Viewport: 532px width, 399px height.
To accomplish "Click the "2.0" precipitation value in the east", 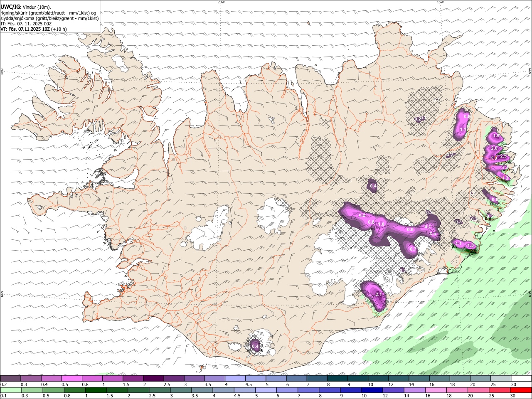I will pos(494,148).
